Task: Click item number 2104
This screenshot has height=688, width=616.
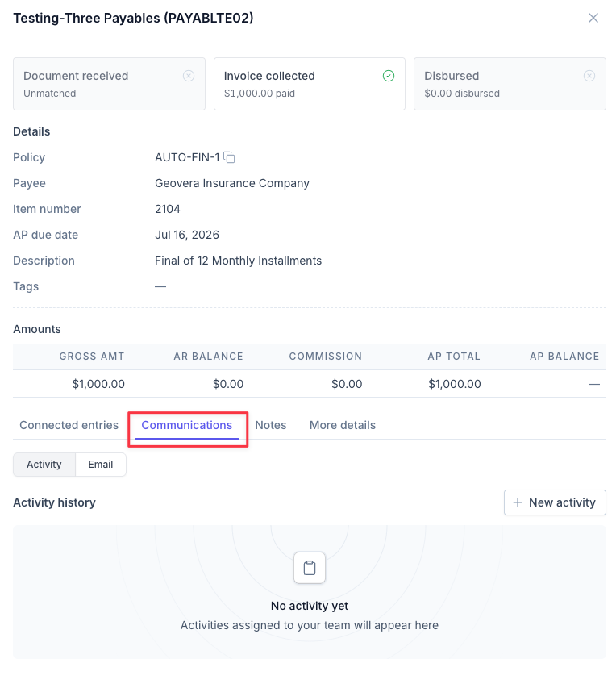Action: [x=168, y=209]
